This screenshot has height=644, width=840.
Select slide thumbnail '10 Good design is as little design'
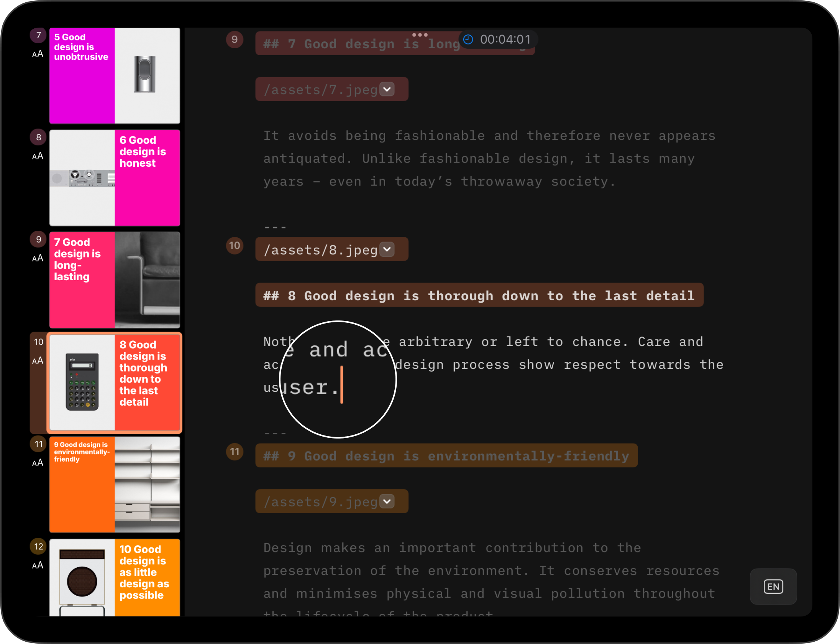[x=115, y=578]
